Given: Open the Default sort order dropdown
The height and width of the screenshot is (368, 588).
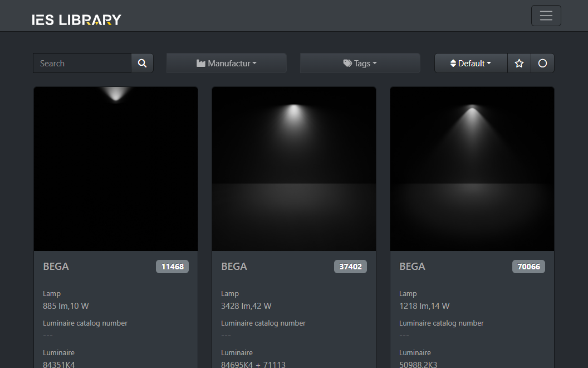Looking at the screenshot, I should point(471,64).
